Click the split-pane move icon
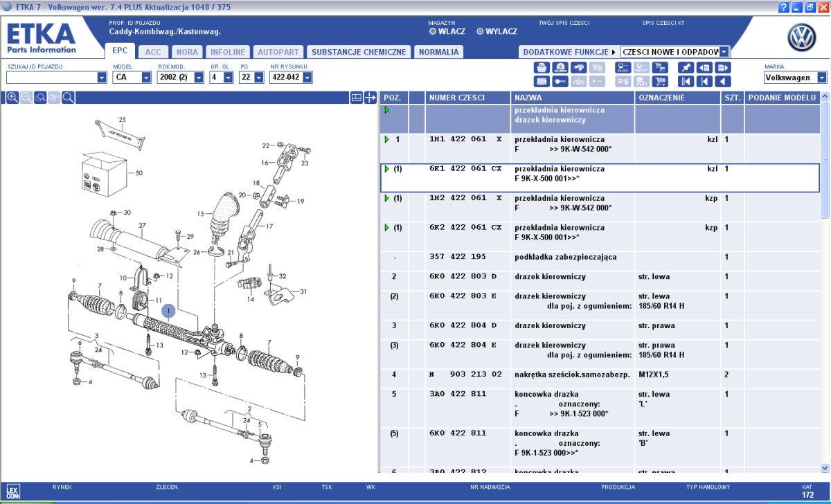This screenshot has height=504, width=831. point(370,98)
